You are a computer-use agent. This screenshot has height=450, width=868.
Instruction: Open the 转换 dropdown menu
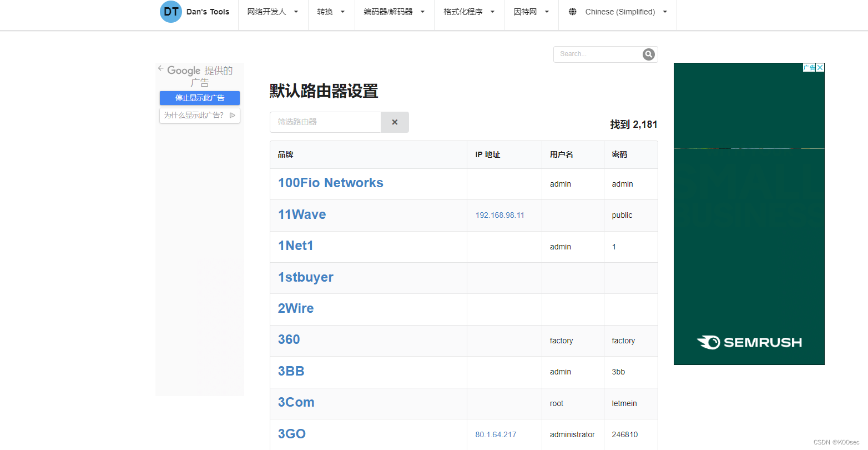[331, 12]
